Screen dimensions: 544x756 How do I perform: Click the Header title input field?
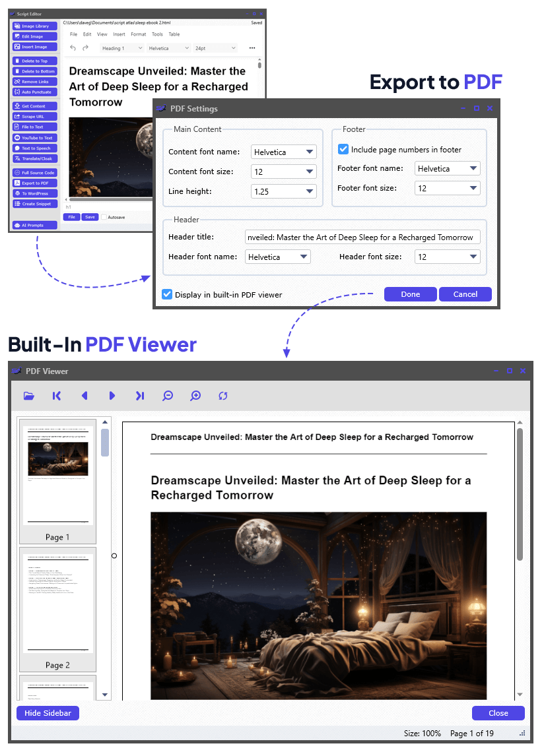tap(362, 237)
